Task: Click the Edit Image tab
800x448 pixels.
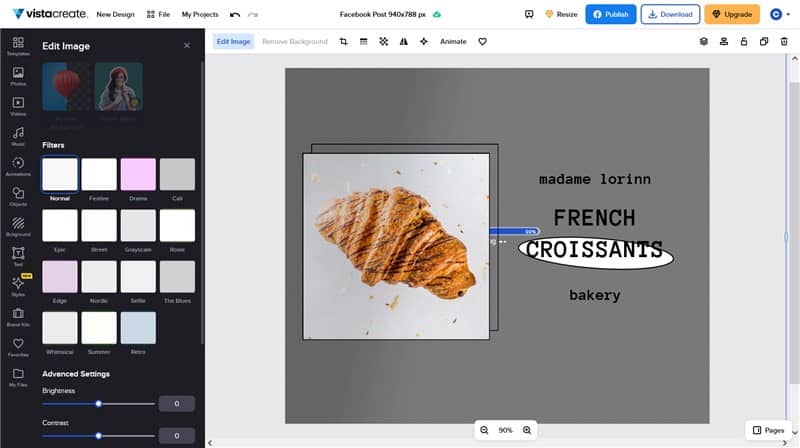Action: click(233, 41)
